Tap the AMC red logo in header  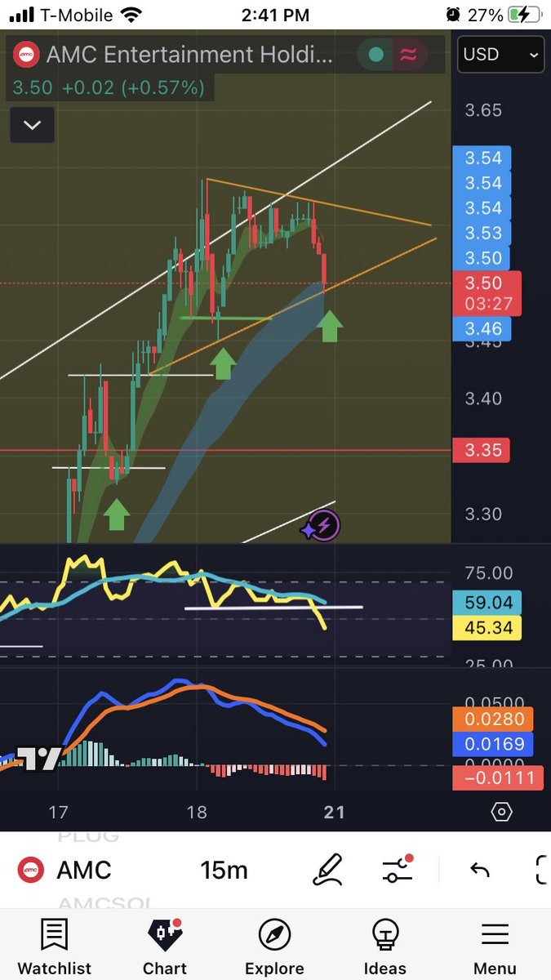click(x=28, y=55)
